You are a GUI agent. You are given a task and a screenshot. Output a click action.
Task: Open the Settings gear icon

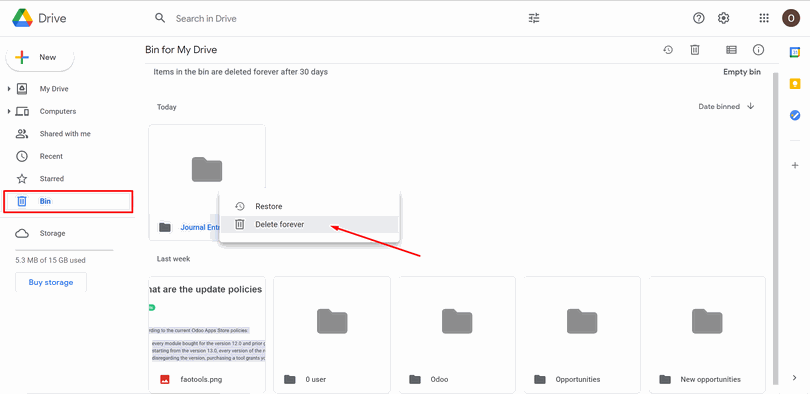click(x=724, y=18)
